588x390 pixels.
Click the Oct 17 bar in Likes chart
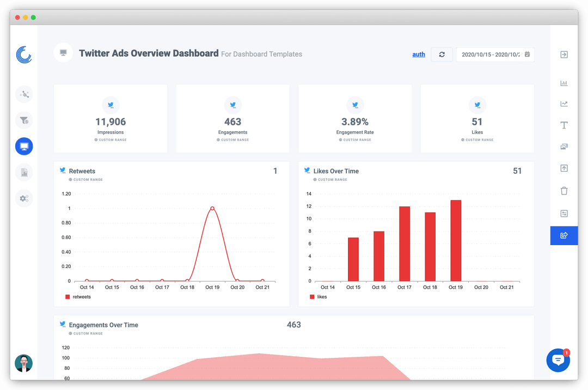(404, 244)
